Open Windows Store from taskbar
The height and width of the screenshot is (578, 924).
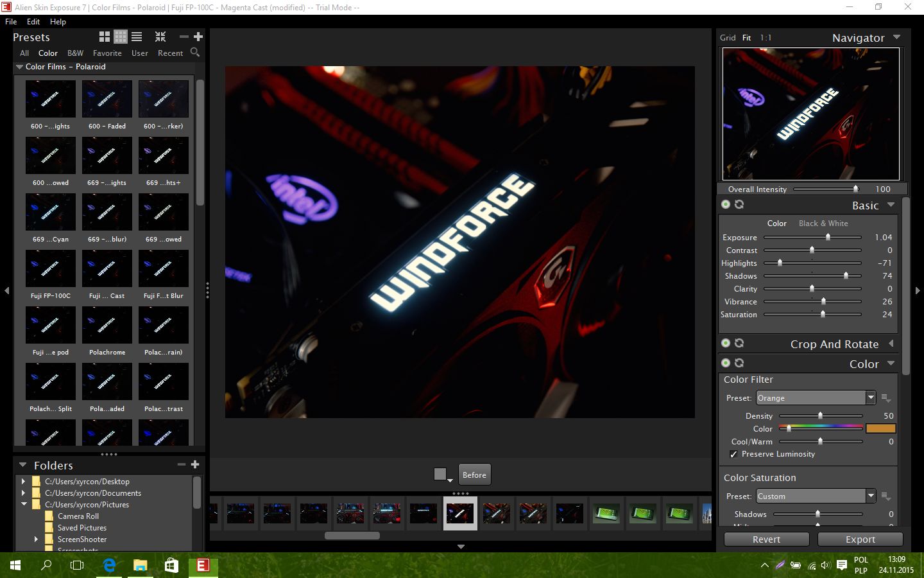pos(171,565)
